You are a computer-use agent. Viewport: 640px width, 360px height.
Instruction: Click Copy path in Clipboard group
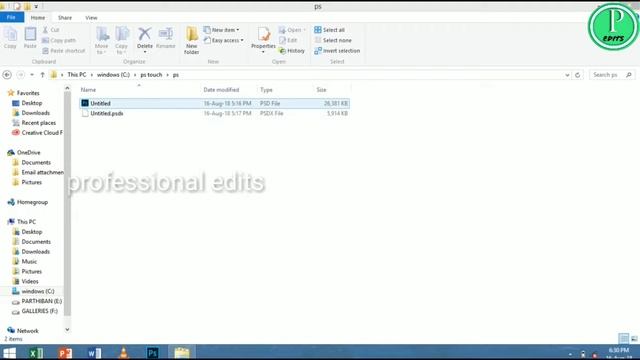pyautogui.click(x=59, y=40)
